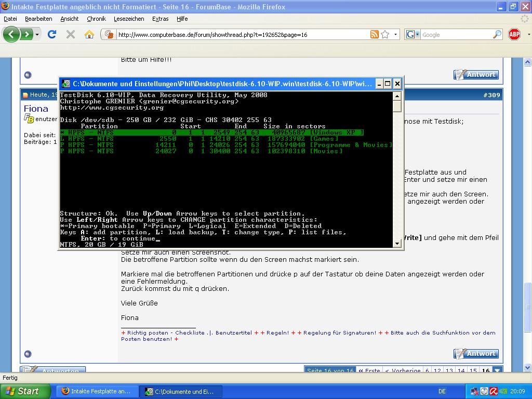
Task: Click the round clock-like tray icon
Action: (484, 392)
